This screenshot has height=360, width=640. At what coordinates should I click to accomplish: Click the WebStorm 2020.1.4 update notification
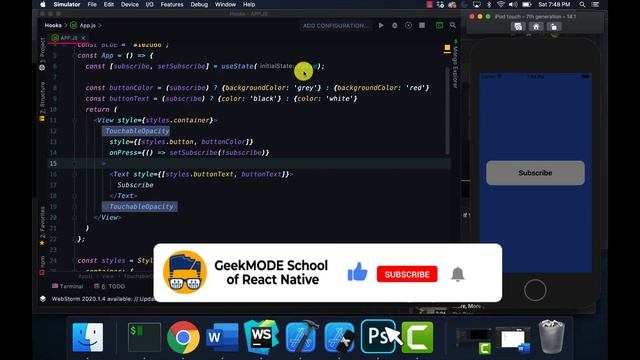click(x=102, y=299)
